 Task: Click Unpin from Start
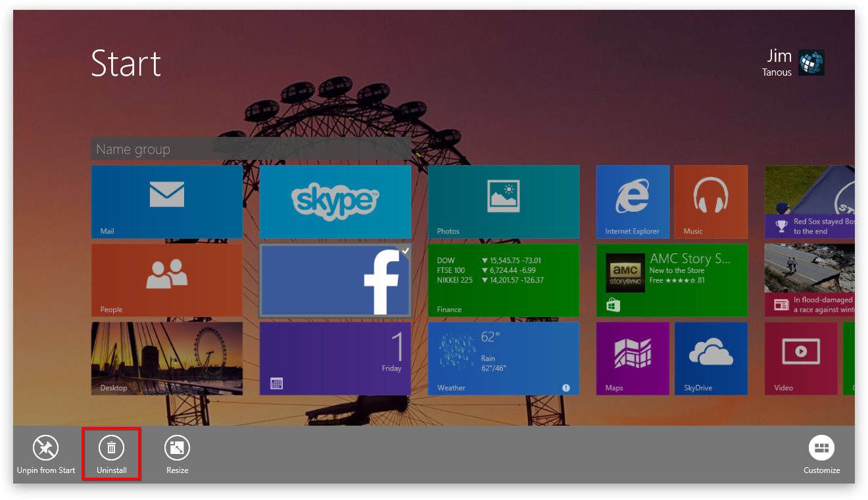(x=46, y=455)
